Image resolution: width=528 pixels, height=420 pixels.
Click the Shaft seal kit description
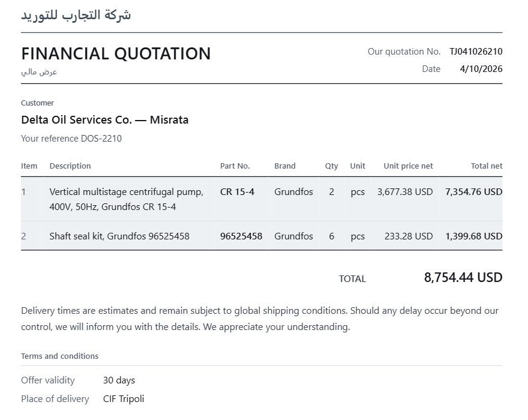point(119,236)
